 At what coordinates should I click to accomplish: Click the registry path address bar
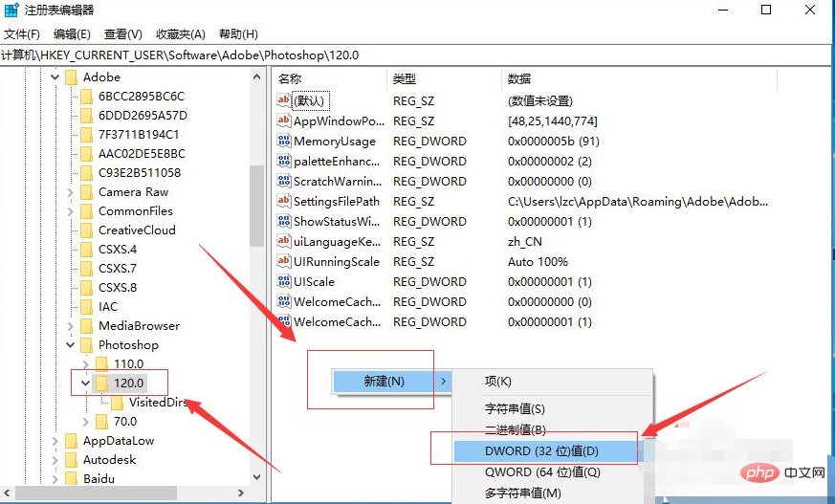(x=417, y=55)
